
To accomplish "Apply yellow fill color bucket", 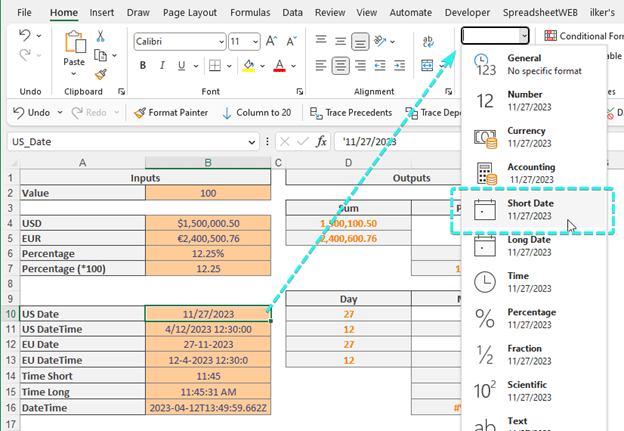I will [249, 65].
